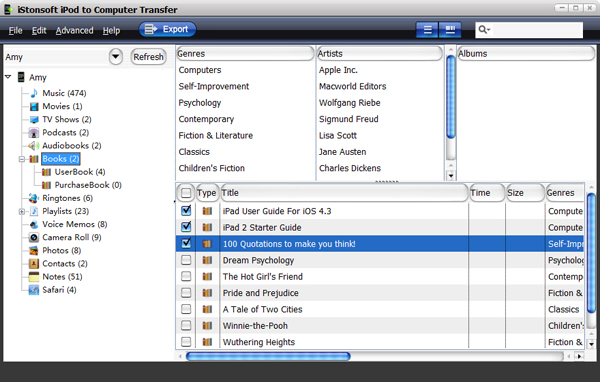This screenshot has width=600, height=382.
Task: Click the Artists vertical scrollbar thumb
Action: (451, 96)
